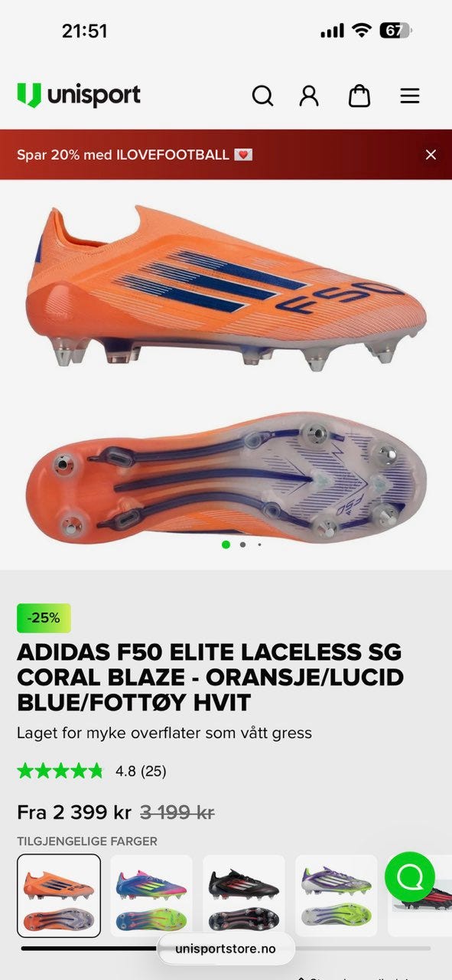Show the second product image via carousel dot
This screenshot has height=980, width=452.
[x=242, y=545]
